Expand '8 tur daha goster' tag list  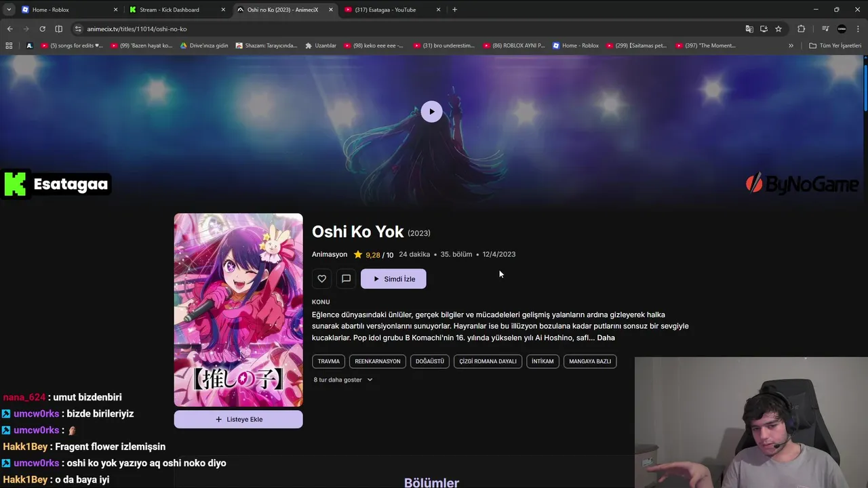point(343,380)
